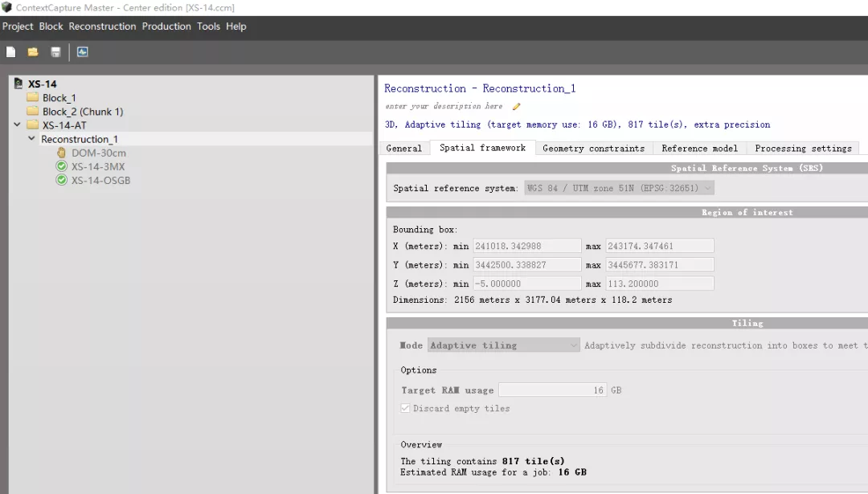Click the 'The tiling contains 817 tile(s)' text

(x=483, y=461)
